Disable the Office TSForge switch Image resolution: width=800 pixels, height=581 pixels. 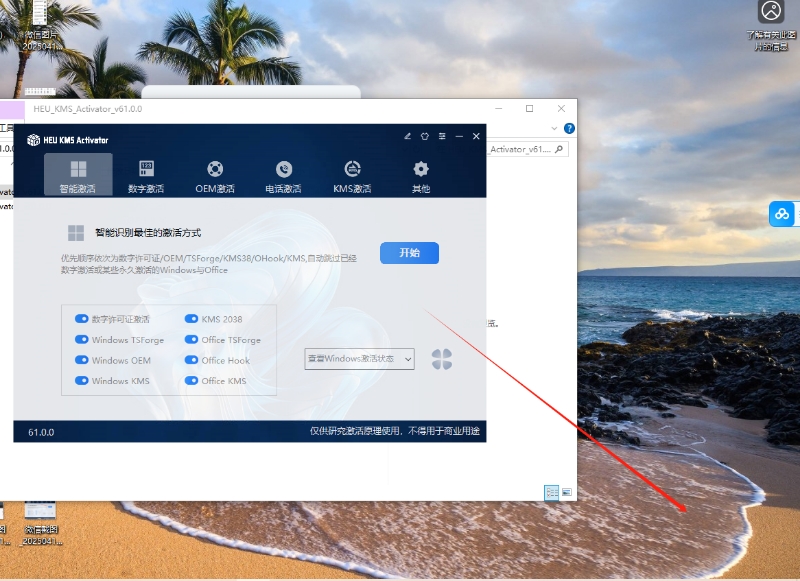(191, 339)
